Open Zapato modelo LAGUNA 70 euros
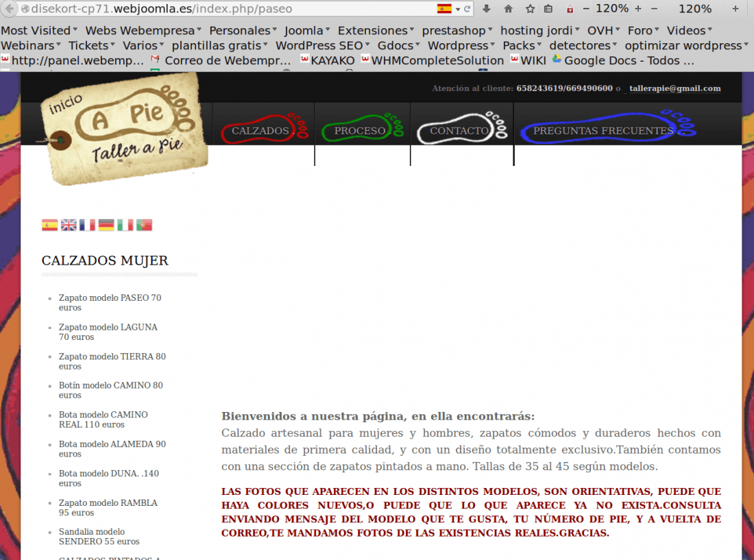754x560 pixels. click(x=108, y=332)
